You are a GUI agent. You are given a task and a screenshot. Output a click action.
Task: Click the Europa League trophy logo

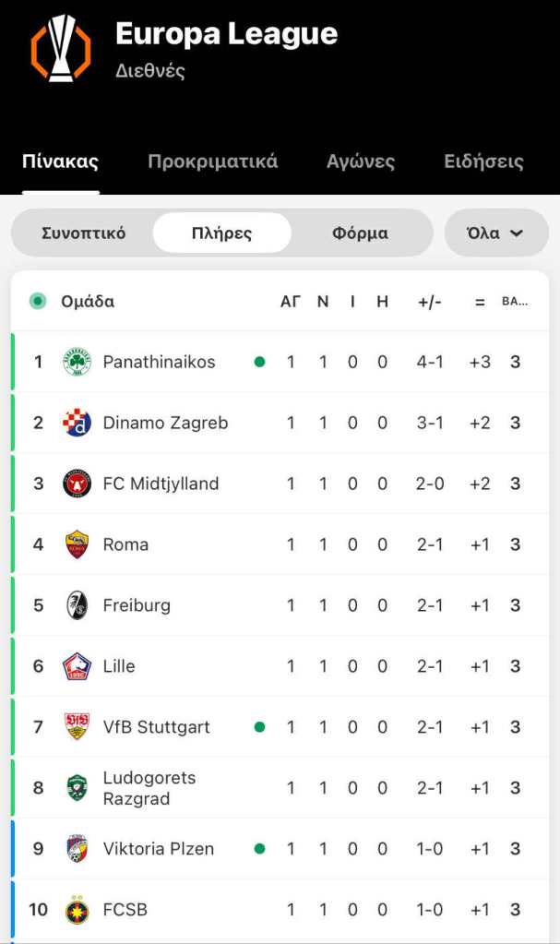point(61,48)
